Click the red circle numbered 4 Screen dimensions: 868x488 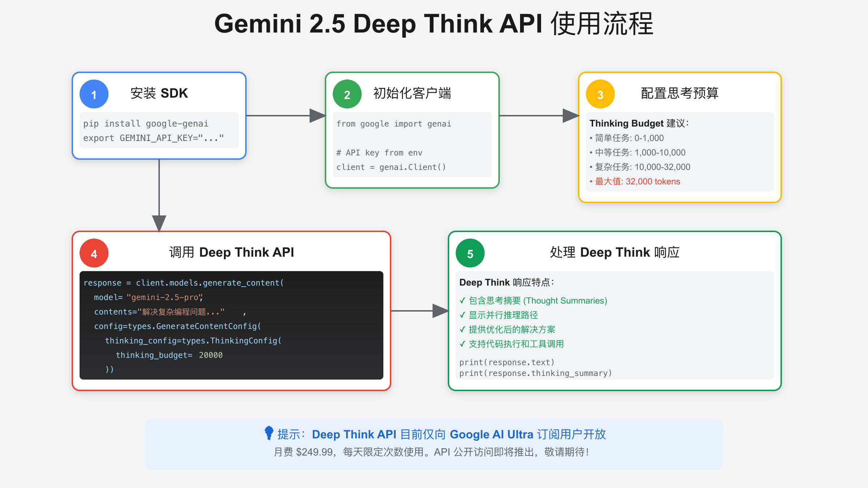click(94, 253)
